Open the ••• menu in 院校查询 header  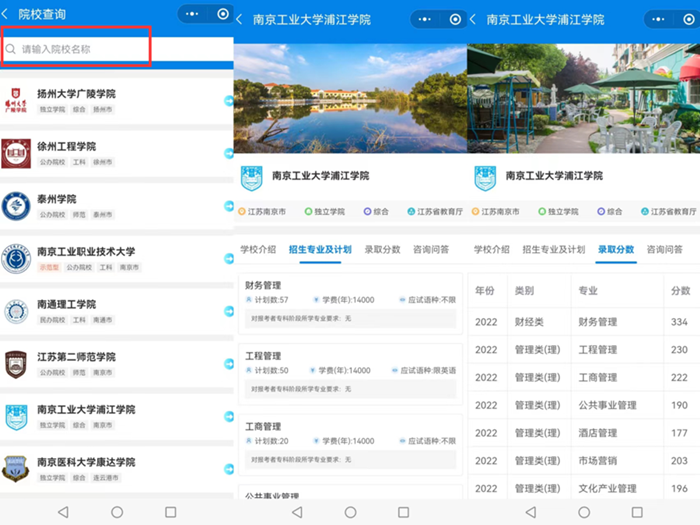point(192,15)
